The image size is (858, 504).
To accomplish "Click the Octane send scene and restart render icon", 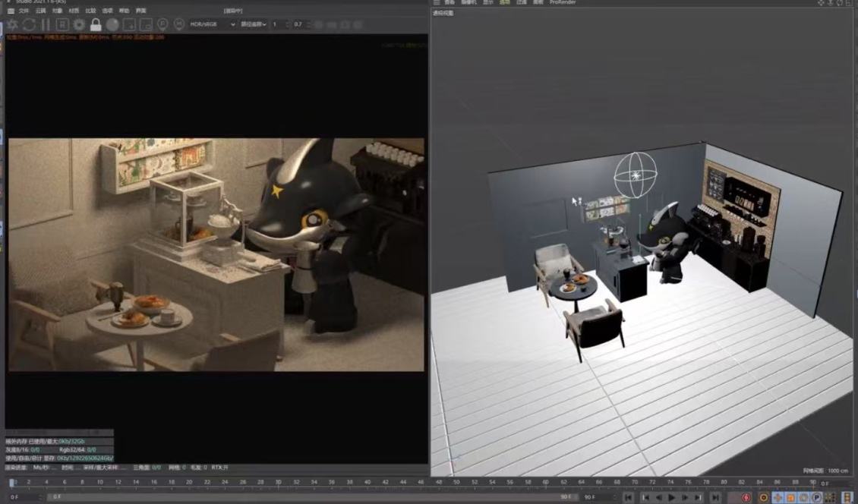I will tap(12, 24).
